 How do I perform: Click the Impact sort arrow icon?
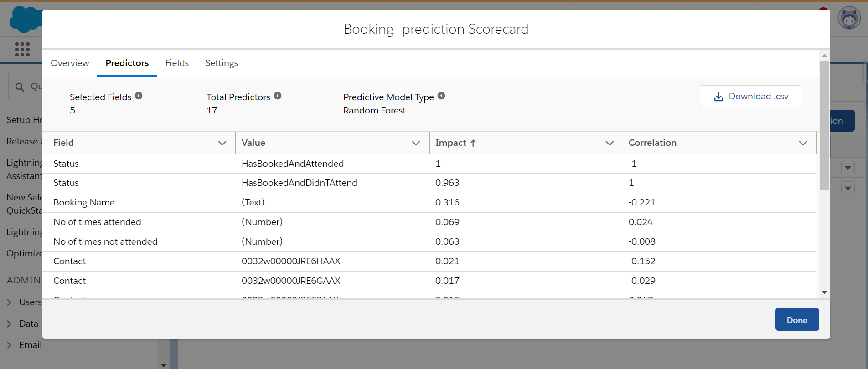[473, 143]
